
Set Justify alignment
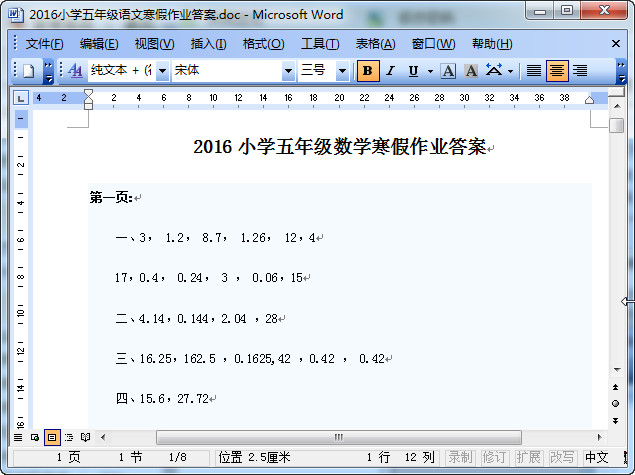[x=534, y=71]
